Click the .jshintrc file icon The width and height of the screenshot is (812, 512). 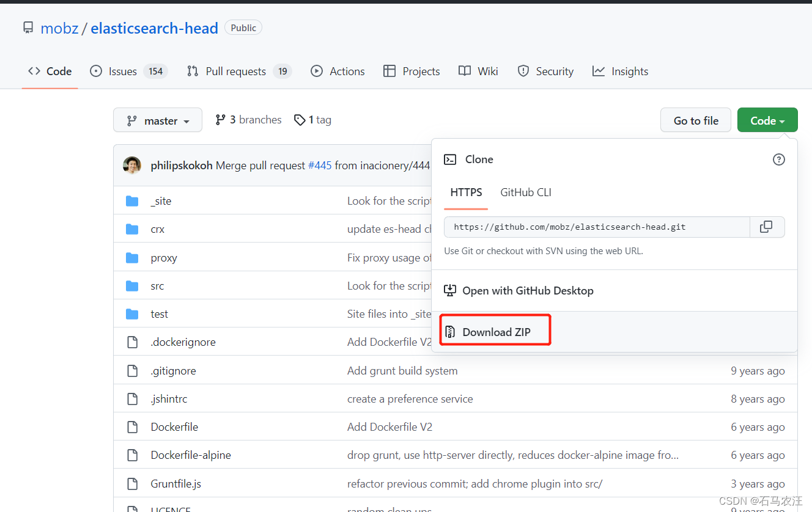[x=132, y=399]
